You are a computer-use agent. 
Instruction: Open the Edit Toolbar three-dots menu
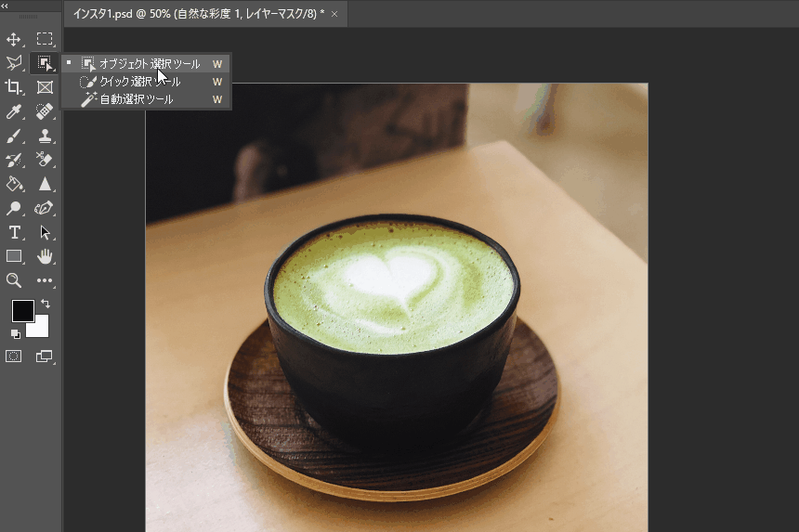[45, 280]
